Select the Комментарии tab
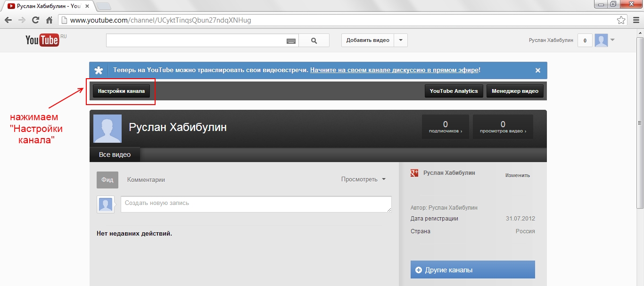This screenshot has height=286, width=644. pyautogui.click(x=146, y=180)
